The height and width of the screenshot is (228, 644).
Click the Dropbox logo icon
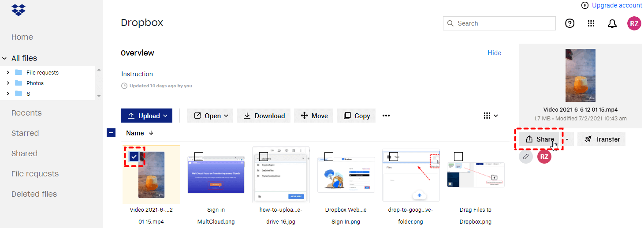[19, 10]
